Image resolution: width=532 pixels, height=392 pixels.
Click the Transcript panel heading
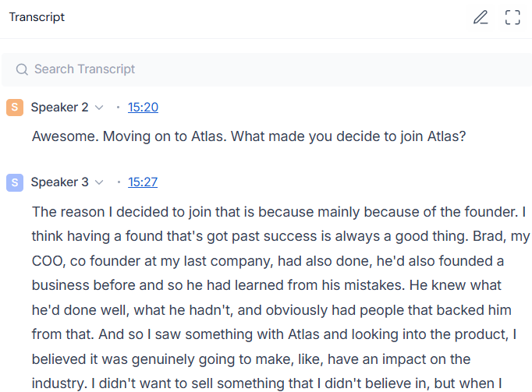[37, 17]
